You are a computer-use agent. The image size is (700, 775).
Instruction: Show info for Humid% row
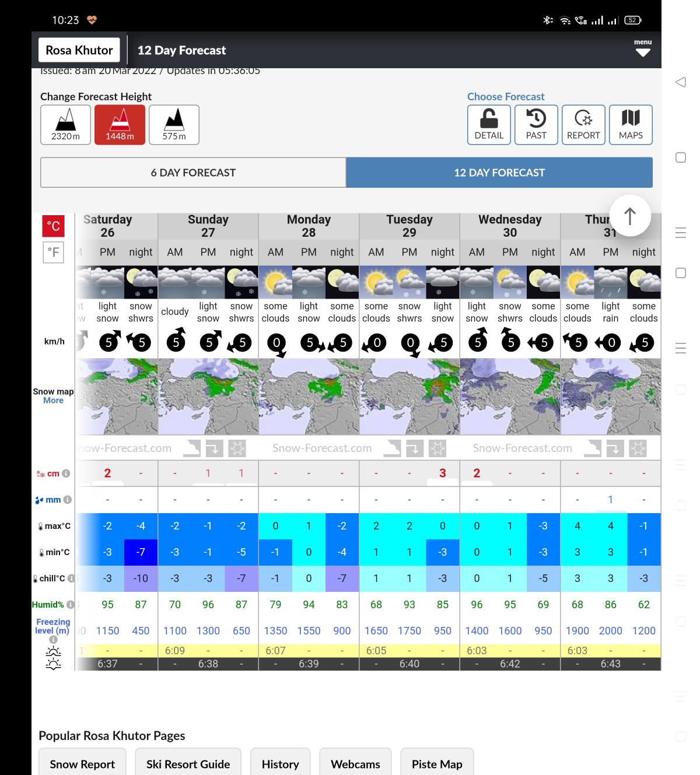click(x=71, y=605)
